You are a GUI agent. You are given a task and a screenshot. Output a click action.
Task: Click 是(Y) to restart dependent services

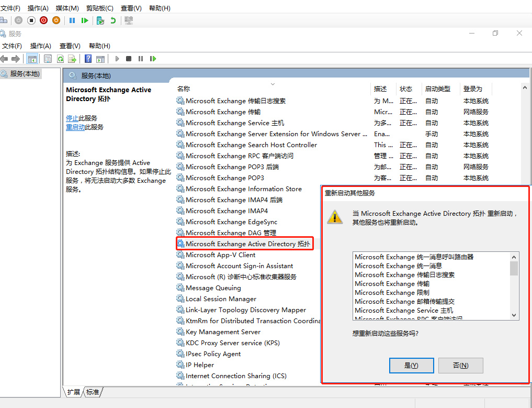click(x=411, y=366)
